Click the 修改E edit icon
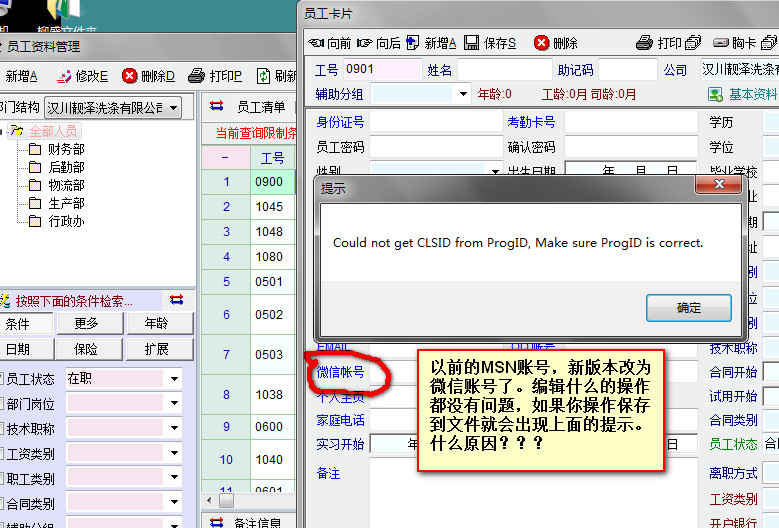 tap(64, 76)
